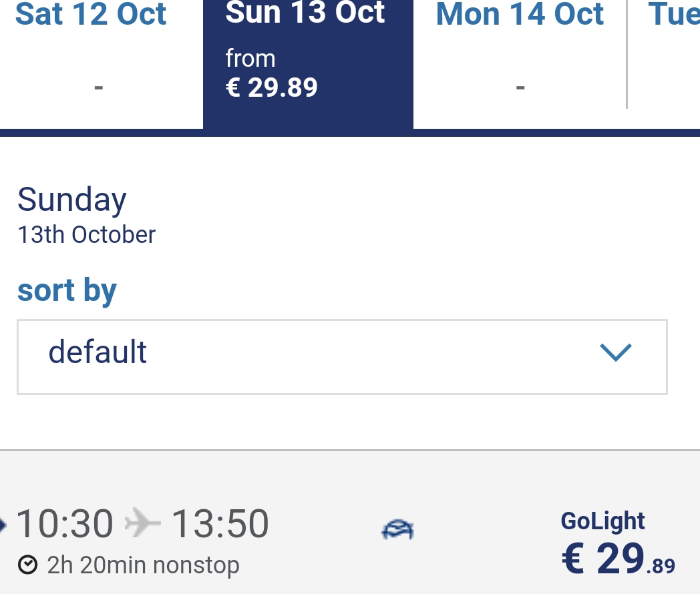This screenshot has width=700, height=594.
Task: Click the airline logo icon on flight row
Action: point(397,530)
